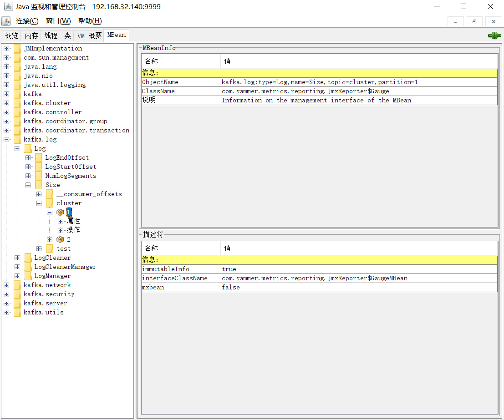Collapse the cluster folder node
The image size is (504, 420).
pos(39,203)
